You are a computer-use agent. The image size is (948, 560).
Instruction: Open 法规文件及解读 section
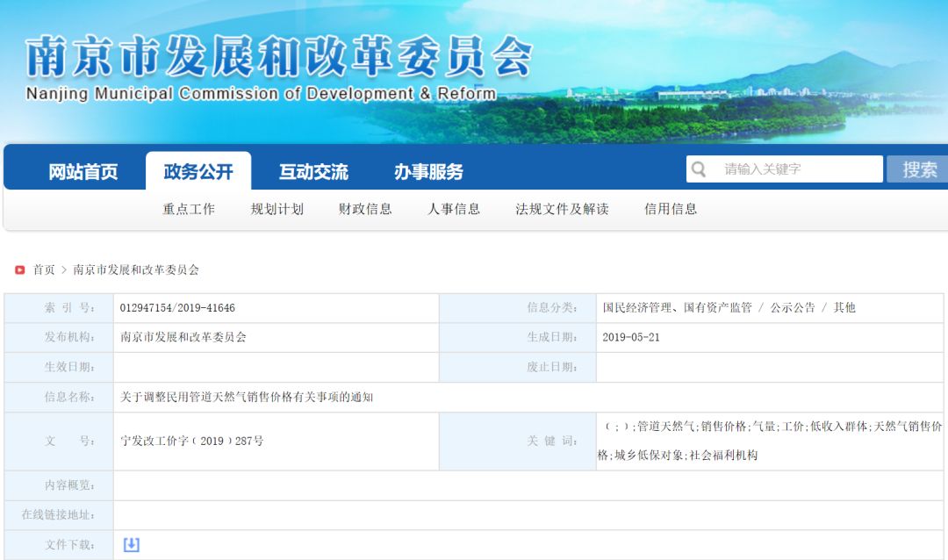click(562, 209)
